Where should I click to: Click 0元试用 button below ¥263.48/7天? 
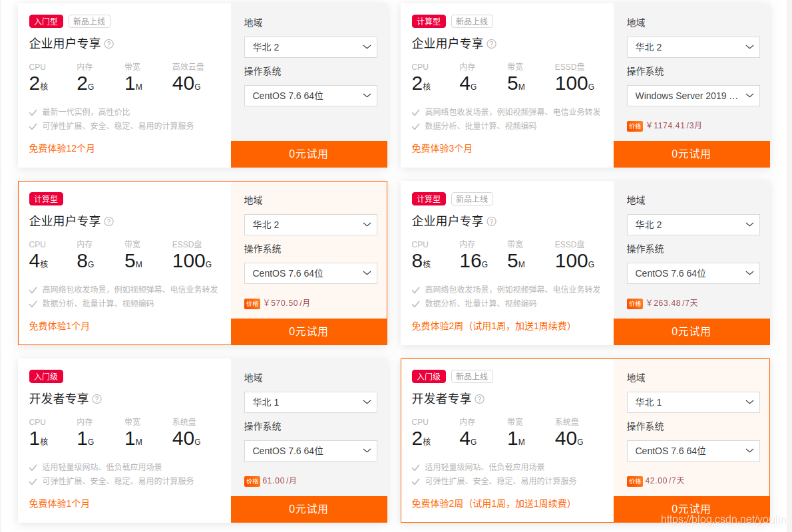coord(692,332)
